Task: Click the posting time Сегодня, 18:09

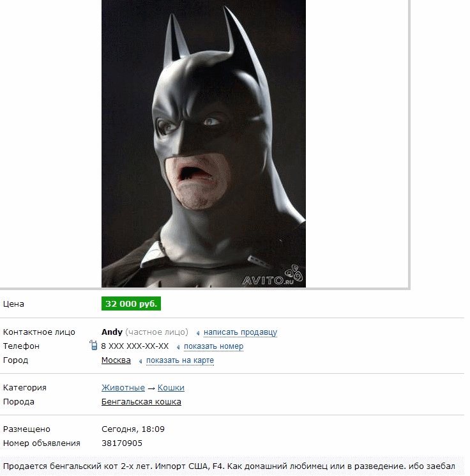Action: click(x=133, y=429)
